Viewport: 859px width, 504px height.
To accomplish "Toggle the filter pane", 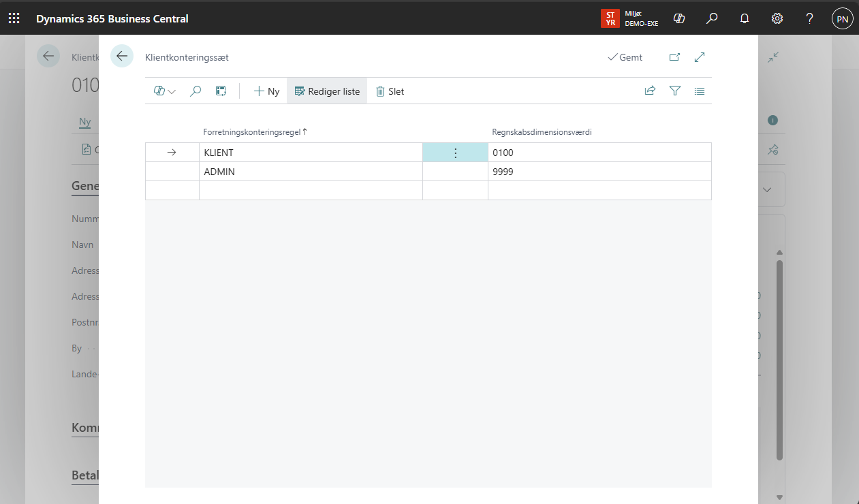I will 674,91.
